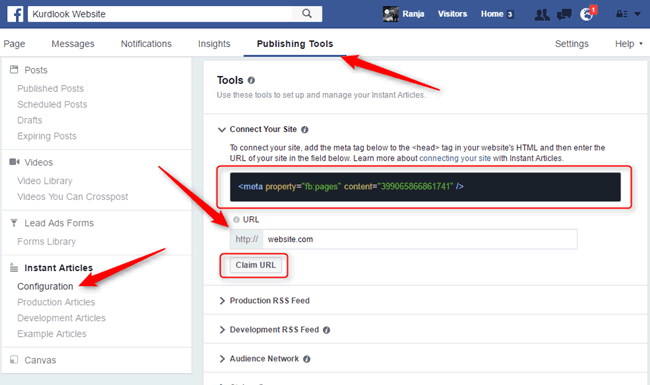Click the Ranja profile link
650x385 pixels.
pyautogui.click(x=413, y=14)
